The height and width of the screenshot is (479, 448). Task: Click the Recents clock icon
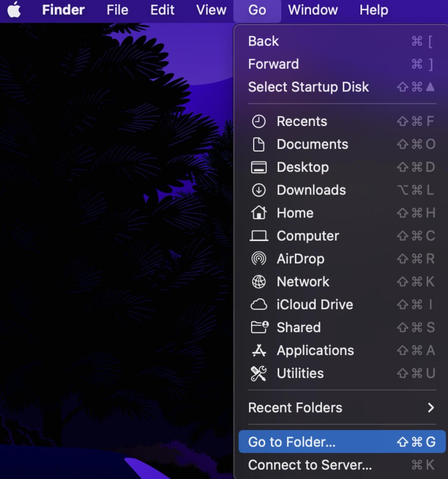coord(259,122)
